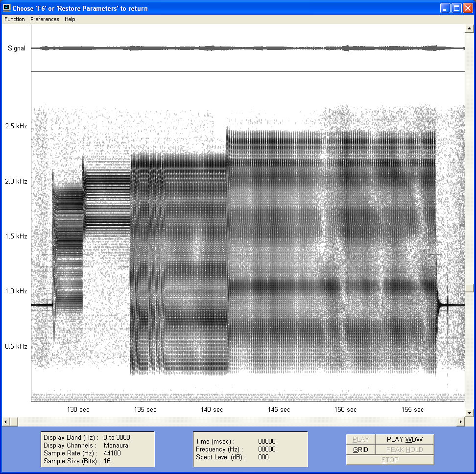Click the vertical scrollbar up arrow
Viewport: 476px width, 474px height.
[x=469, y=28]
